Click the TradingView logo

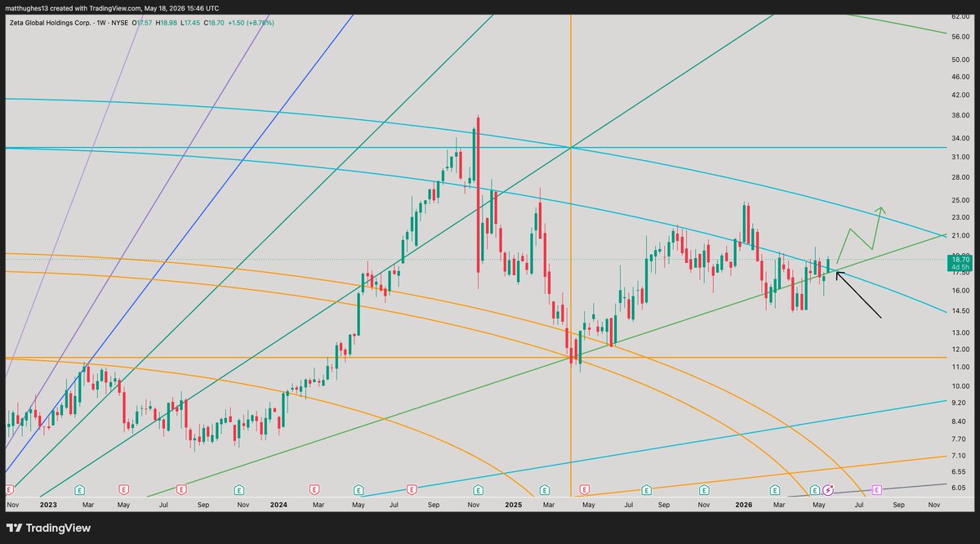click(x=48, y=528)
